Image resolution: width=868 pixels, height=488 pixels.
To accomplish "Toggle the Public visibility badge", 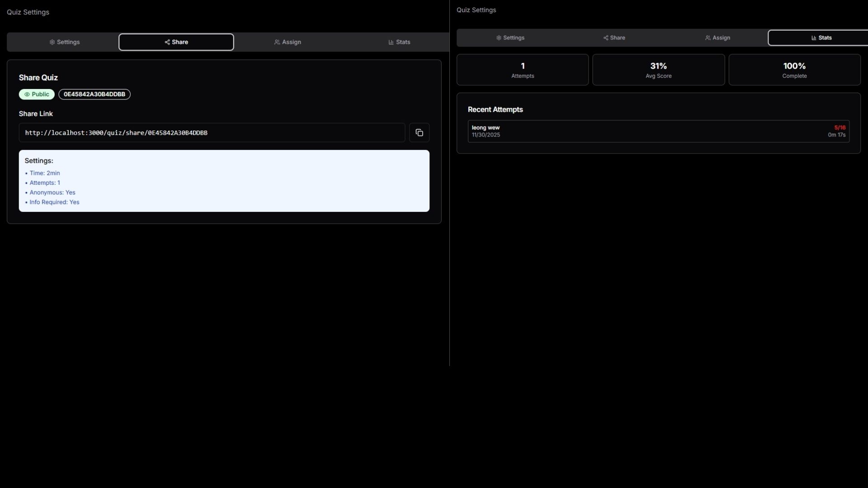I will click(x=36, y=94).
